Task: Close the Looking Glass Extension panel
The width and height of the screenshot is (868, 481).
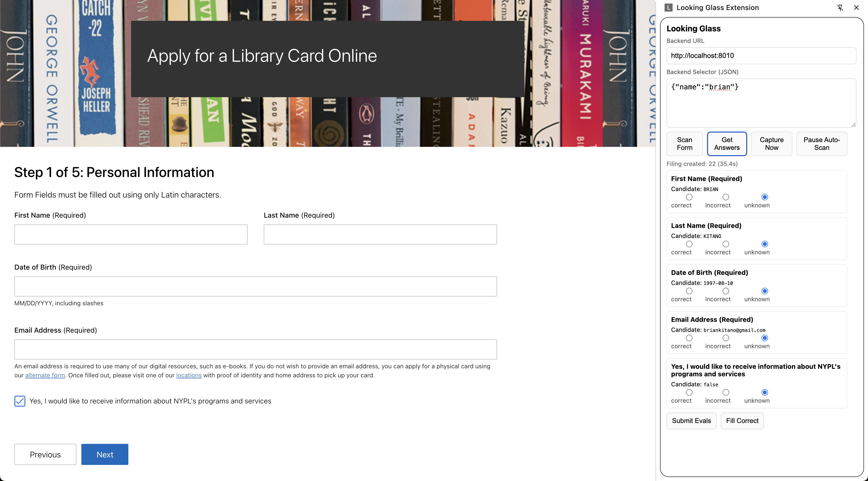Action: 856,8
